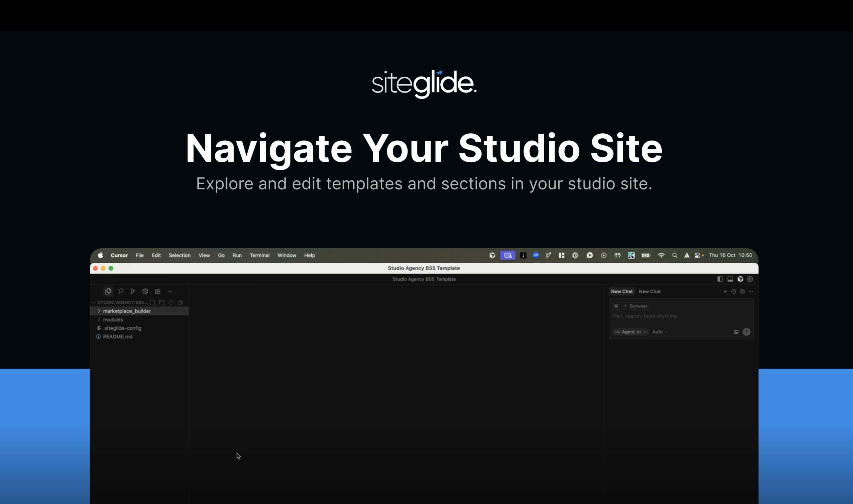The height and width of the screenshot is (504, 853).
Task: Toggle the primary sidebar layout button
Action: [x=720, y=279]
